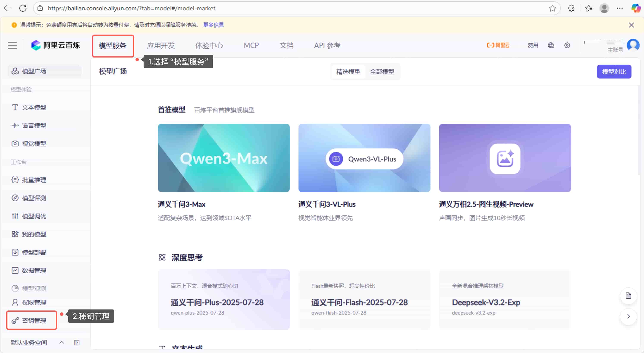Select 模型评测 in the sidebar

pos(33,198)
